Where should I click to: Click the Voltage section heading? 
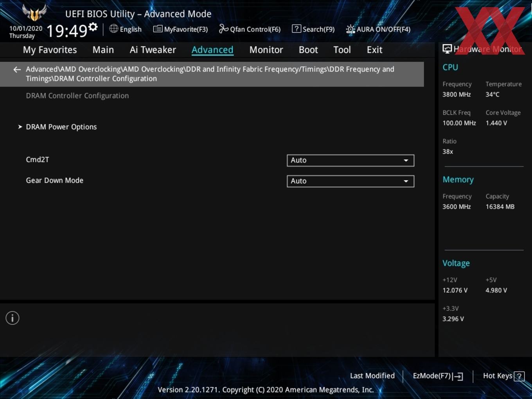456,263
